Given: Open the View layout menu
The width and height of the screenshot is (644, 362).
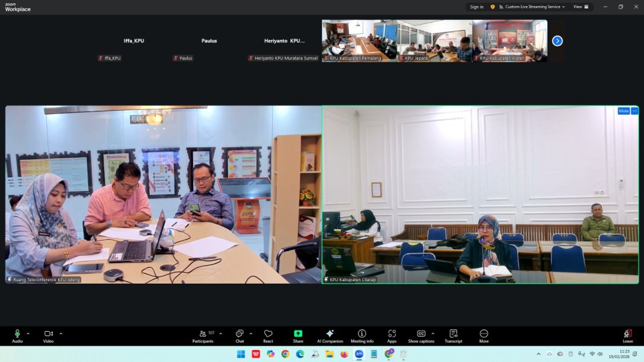Looking at the screenshot, I should 581,7.
